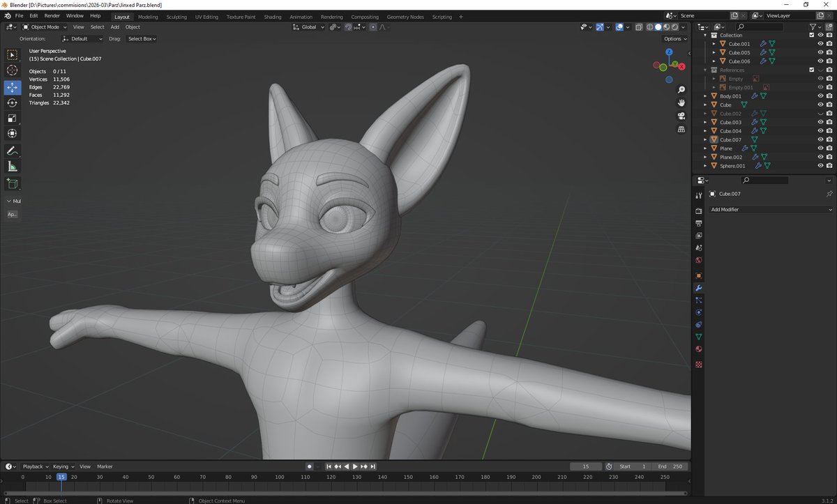Switch to Material Preview shading
Screen dimensions: 837x504
(666, 27)
